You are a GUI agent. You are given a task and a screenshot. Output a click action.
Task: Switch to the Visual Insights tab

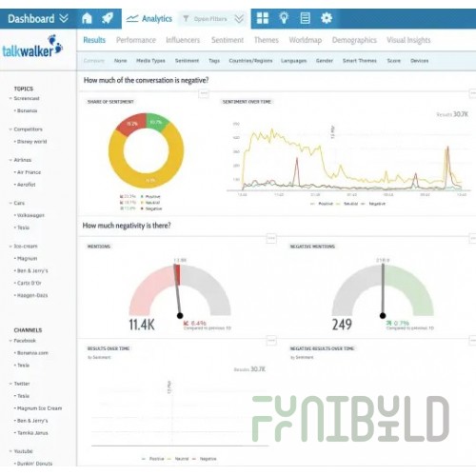click(x=408, y=40)
